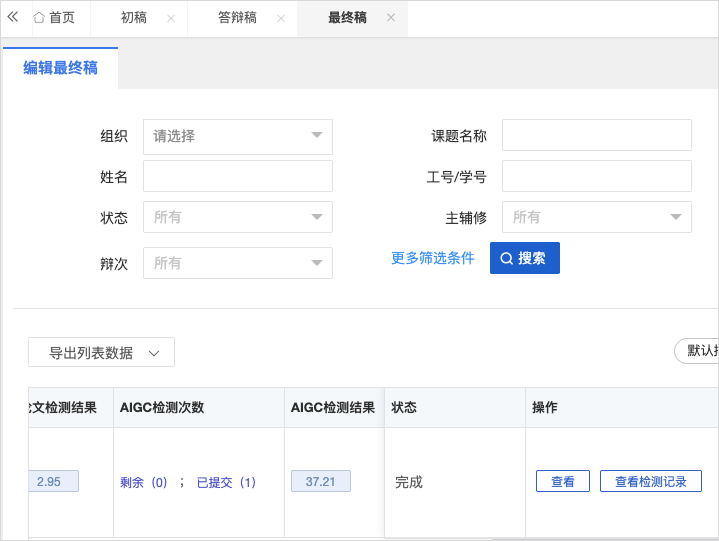
Task: Switch to the 答辩稿 tab
Action: [237, 18]
